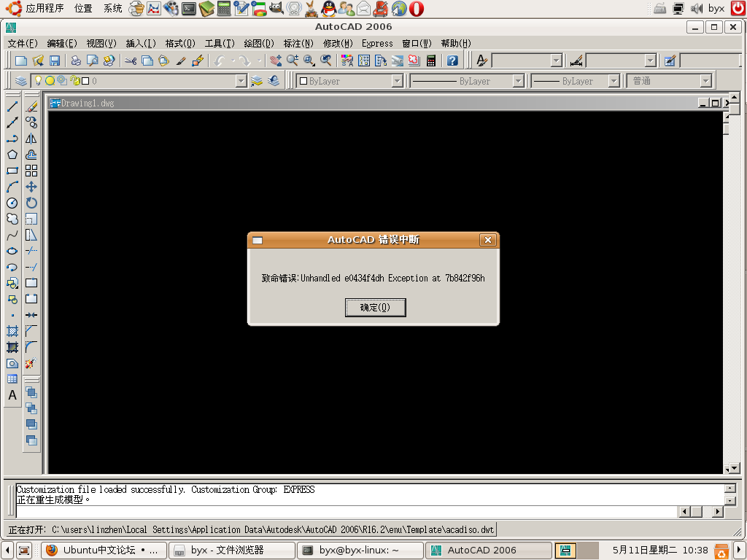Image resolution: width=747 pixels, height=560 pixels.
Task: Click the 5月11日星期二 10:38 clock
Action: pos(660,551)
